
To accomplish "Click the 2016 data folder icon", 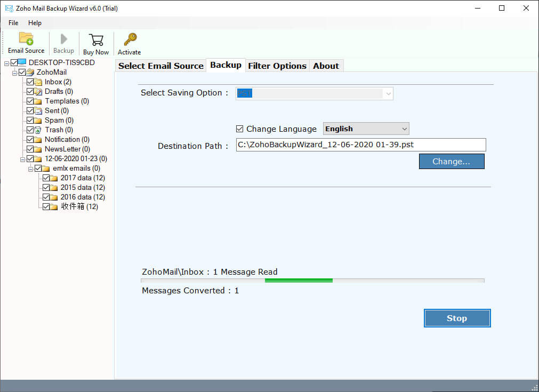I will (x=54, y=197).
